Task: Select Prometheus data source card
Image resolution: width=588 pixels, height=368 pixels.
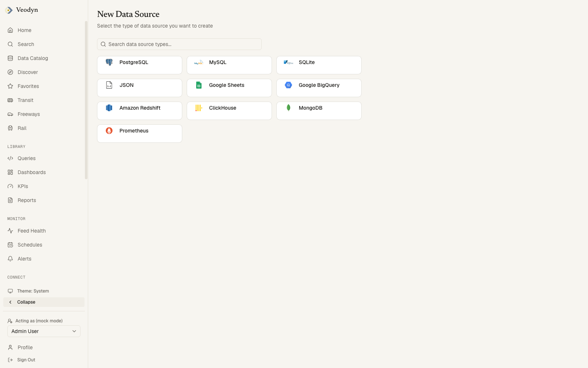Action: pyautogui.click(x=140, y=134)
